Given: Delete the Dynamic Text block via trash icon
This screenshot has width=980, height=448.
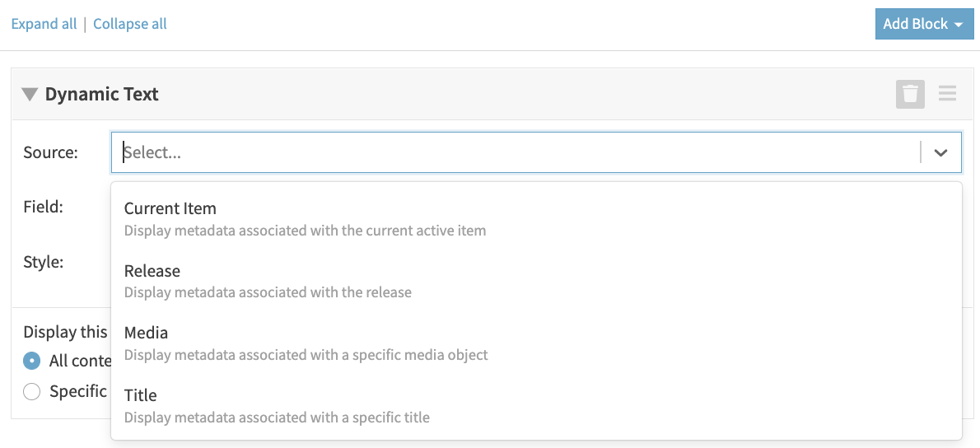Looking at the screenshot, I should click(x=910, y=94).
